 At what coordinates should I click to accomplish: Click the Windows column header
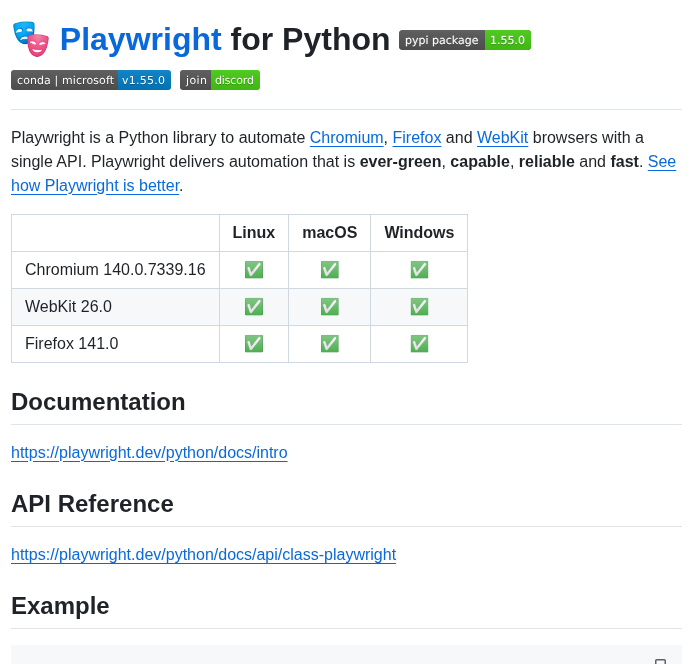[x=419, y=233]
